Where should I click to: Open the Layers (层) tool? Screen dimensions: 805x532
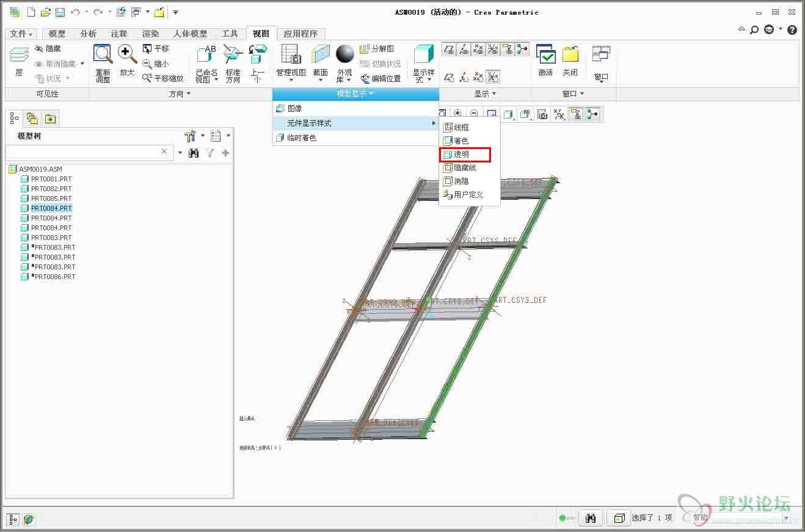[x=19, y=61]
